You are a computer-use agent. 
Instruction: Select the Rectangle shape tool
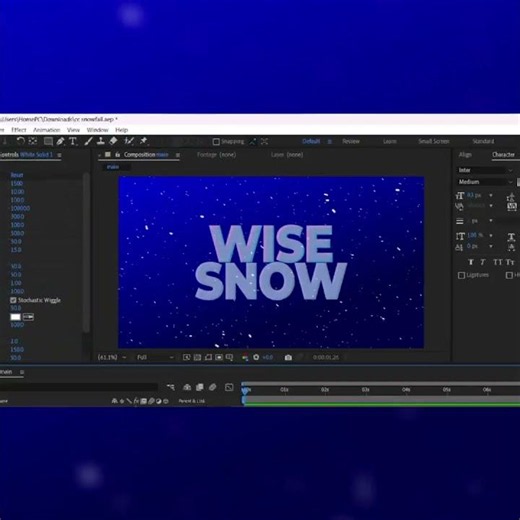(48, 141)
